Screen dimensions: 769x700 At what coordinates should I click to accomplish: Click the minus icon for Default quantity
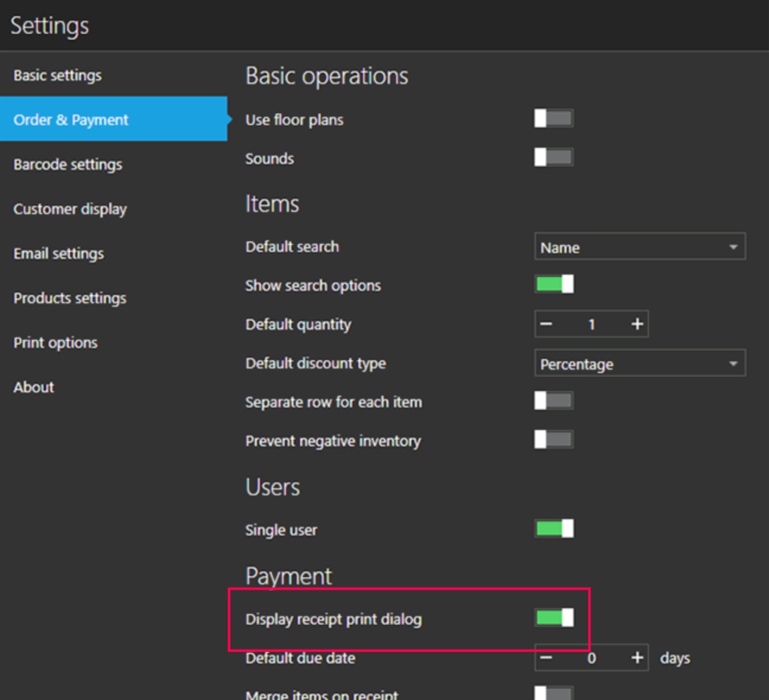[546, 324]
